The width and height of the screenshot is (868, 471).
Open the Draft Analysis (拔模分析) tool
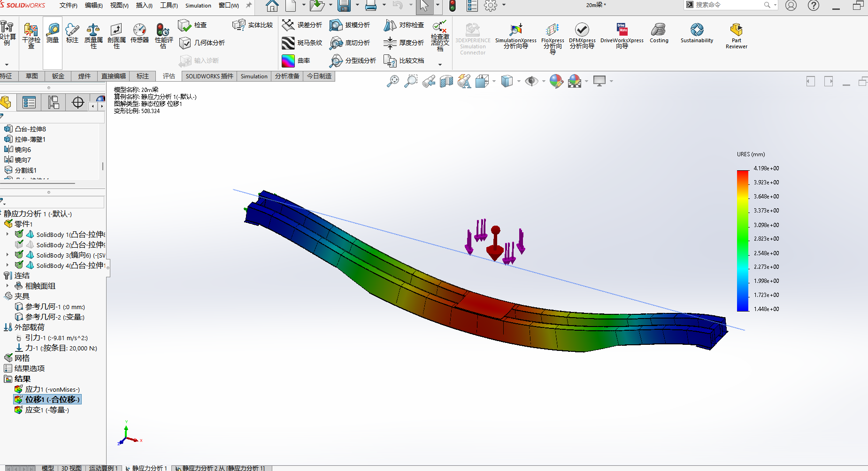[336, 25]
